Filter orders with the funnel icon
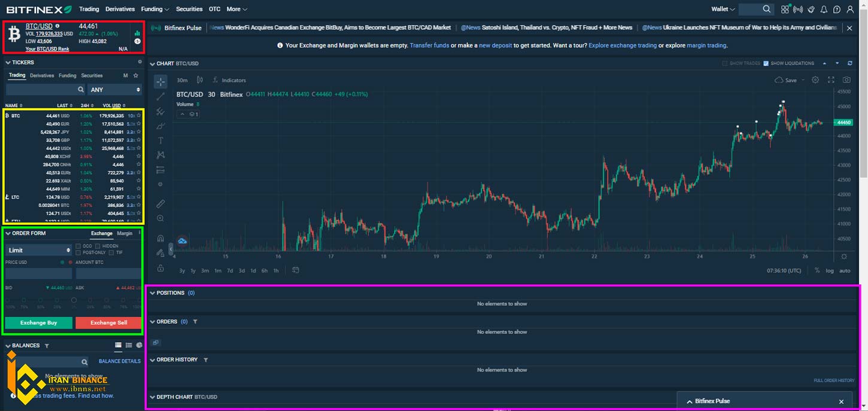The height and width of the screenshot is (411, 868). pos(195,322)
